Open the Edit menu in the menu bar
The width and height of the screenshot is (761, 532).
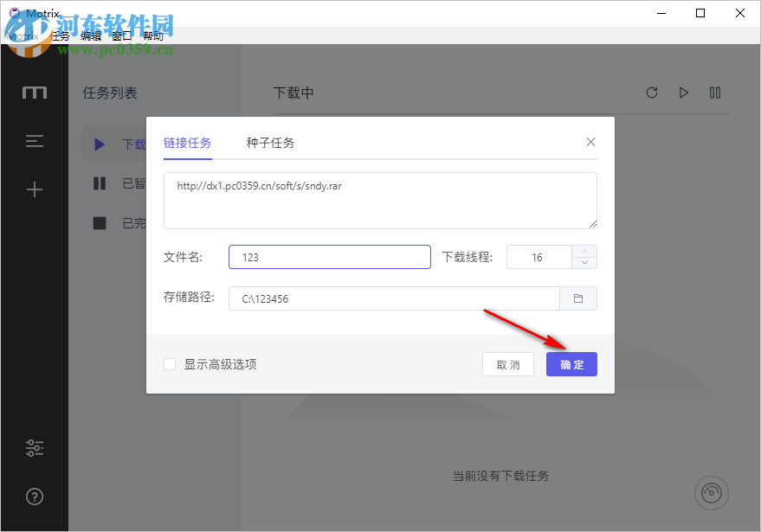(91, 35)
